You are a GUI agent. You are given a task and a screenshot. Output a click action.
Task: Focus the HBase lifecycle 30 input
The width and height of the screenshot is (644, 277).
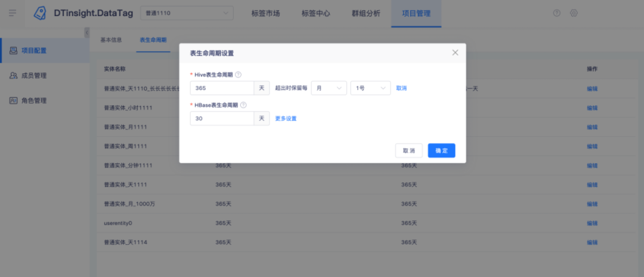222,119
